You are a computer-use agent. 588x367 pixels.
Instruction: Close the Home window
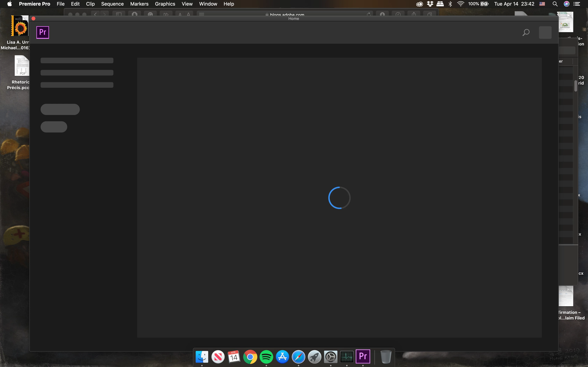pyautogui.click(x=34, y=19)
